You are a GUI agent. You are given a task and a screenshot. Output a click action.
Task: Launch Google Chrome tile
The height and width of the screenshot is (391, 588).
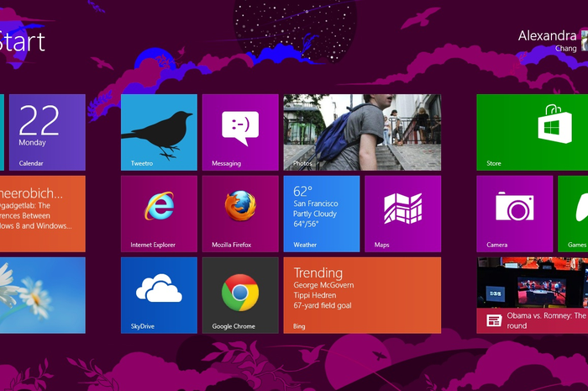tap(240, 295)
